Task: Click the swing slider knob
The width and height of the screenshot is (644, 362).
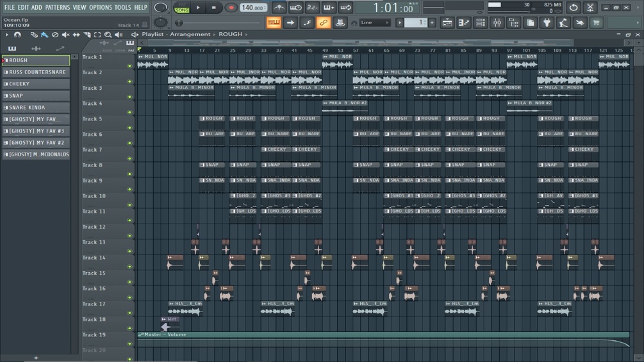Action: coord(179,23)
